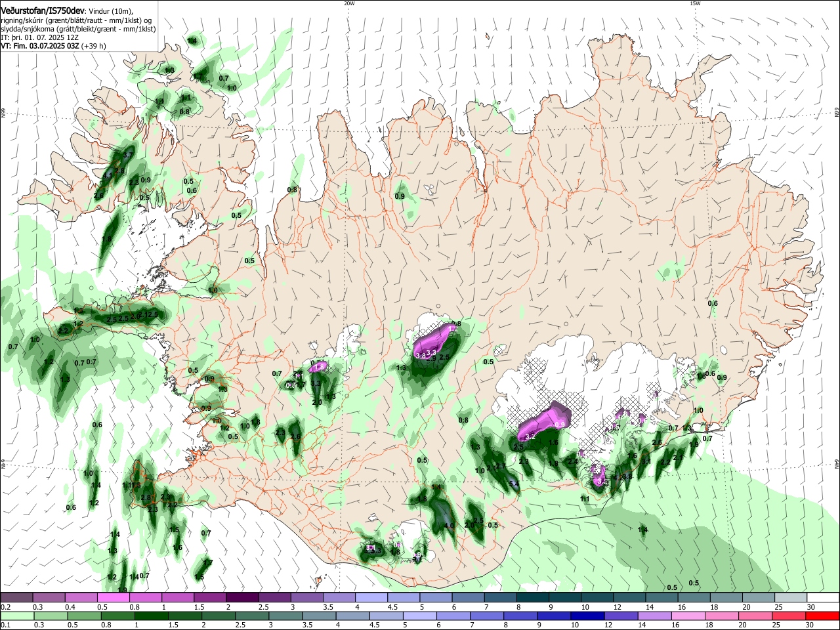The width and height of the screenshot is (840, 630).
Task: Click the blue lower legend swatch at 8
Action: click(x=519, y=616)
